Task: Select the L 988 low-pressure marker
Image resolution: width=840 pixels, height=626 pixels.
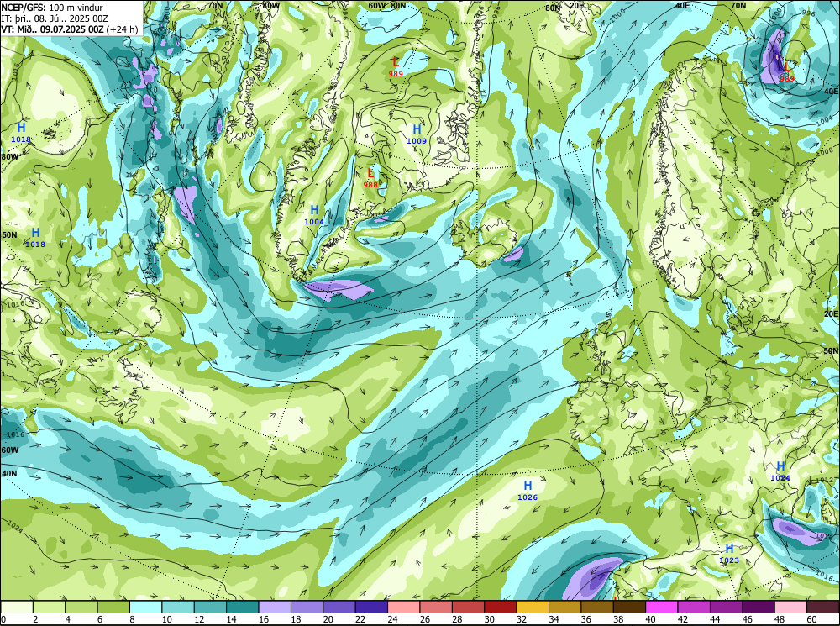Action: 370,178
